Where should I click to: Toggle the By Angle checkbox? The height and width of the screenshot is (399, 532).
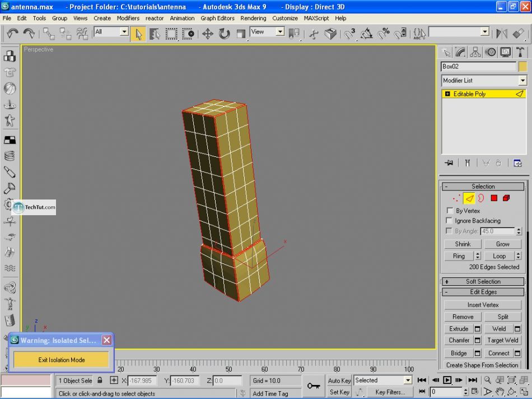[449, 231]
